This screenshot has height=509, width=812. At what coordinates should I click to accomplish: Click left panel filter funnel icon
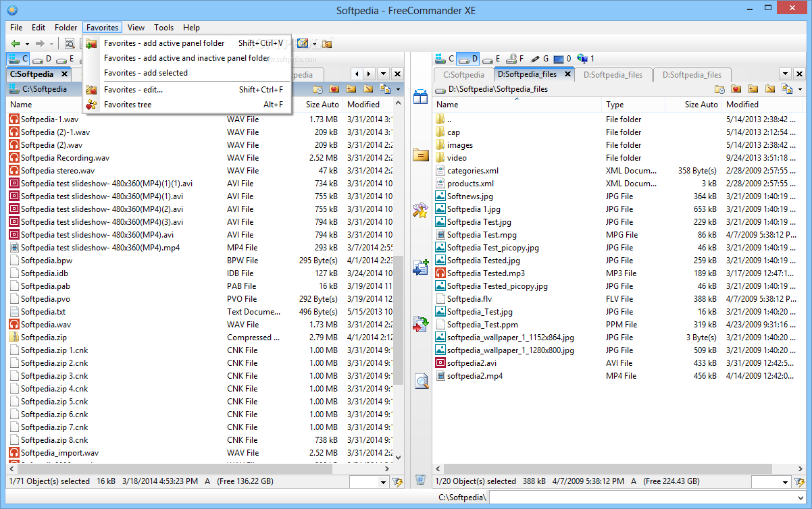[x=397, y=482]
